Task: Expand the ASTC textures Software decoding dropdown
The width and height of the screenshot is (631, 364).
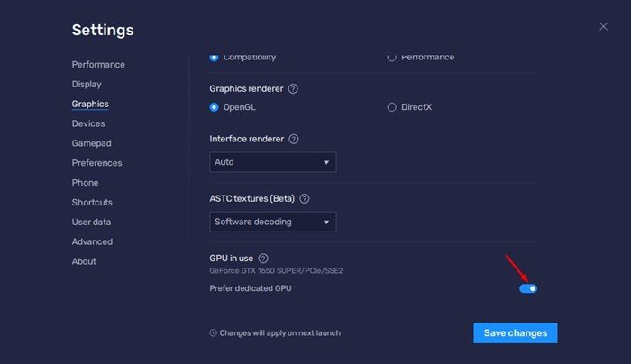Action: (x=272, y=222)
